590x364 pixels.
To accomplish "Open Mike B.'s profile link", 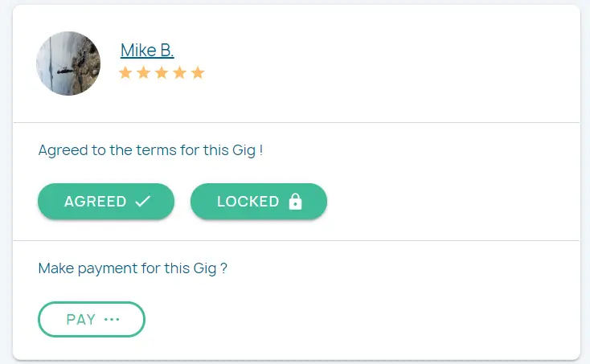I will tap(147, 50).
